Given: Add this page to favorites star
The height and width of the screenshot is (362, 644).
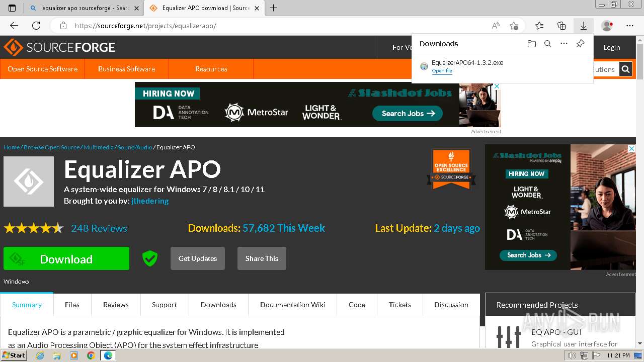Looking at the screenshot, I should click(514, 26).
